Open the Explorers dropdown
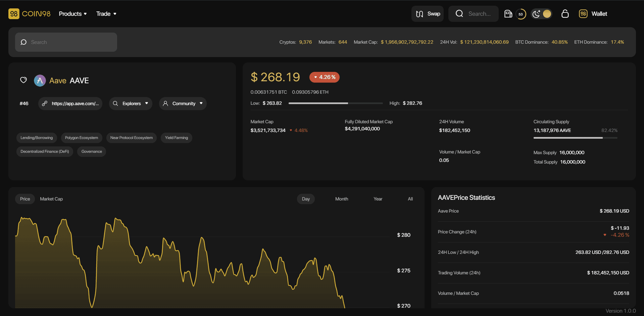This screenshot has height=316, width=644. (131, 103)
